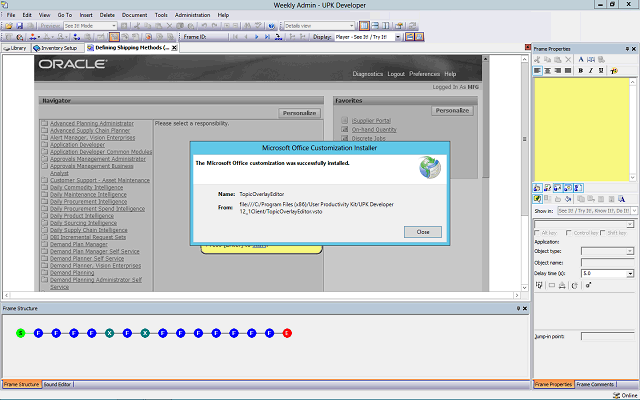The image size is (640, 400).
Task: Open the Go To menu
Action: tap(64, 15)
